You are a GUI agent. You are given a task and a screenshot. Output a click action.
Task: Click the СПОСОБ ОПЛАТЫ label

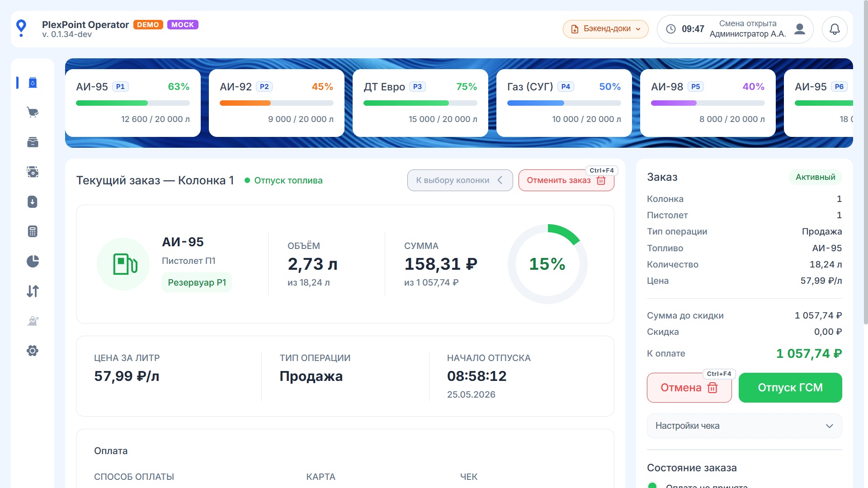(x=134, y=477)
